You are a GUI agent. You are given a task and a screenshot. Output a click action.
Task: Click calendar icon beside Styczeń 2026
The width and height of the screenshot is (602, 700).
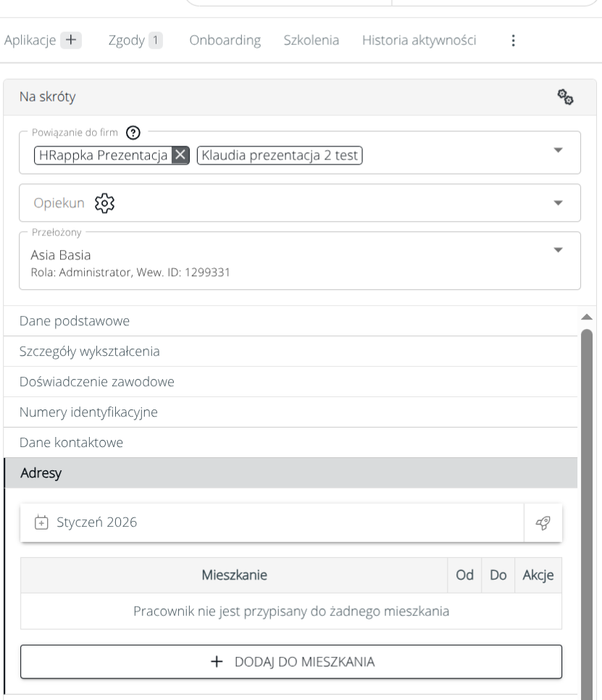42,522
